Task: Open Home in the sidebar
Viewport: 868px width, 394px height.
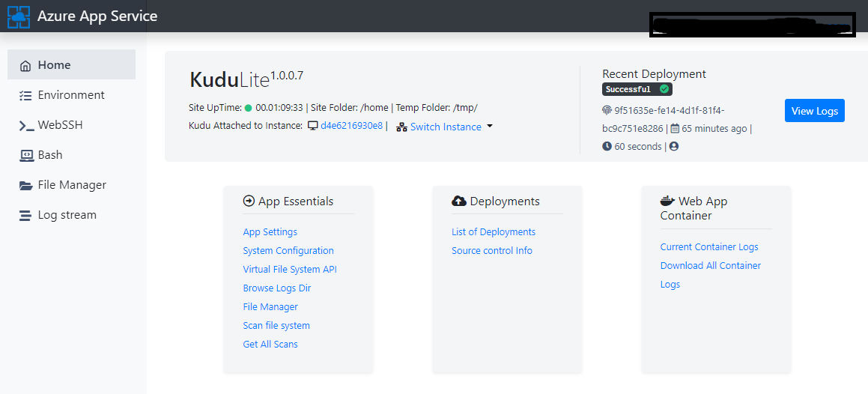Action: point(71,64)
